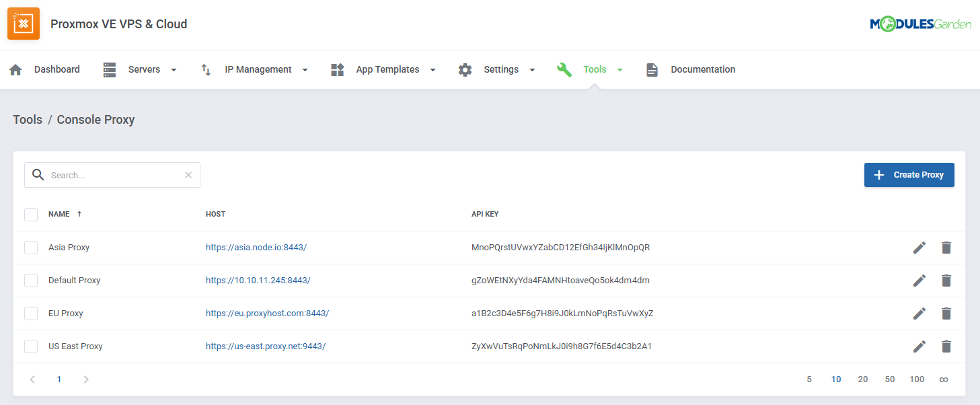980x405 pixels.
Task: Click the App Templates grid icon
Action: coord(337,69)
